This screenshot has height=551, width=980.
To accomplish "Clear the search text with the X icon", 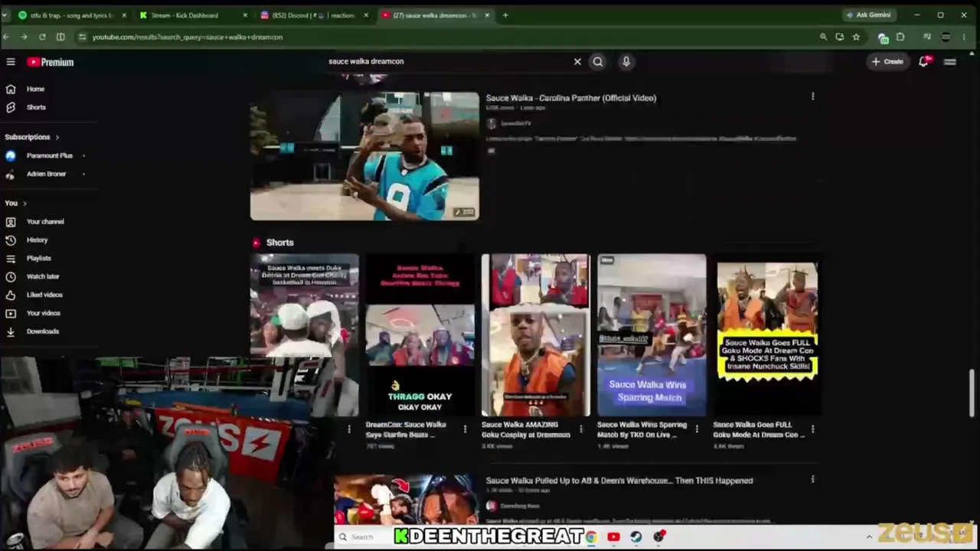I will [x=577, y=62].
